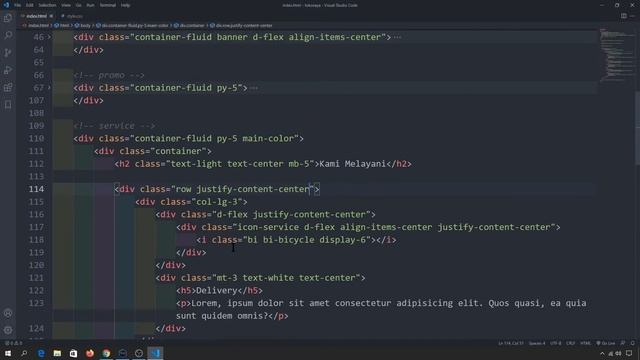The image size is (640, 360).
Task: Open the Windows Action Center
Action: click(629, 353)
